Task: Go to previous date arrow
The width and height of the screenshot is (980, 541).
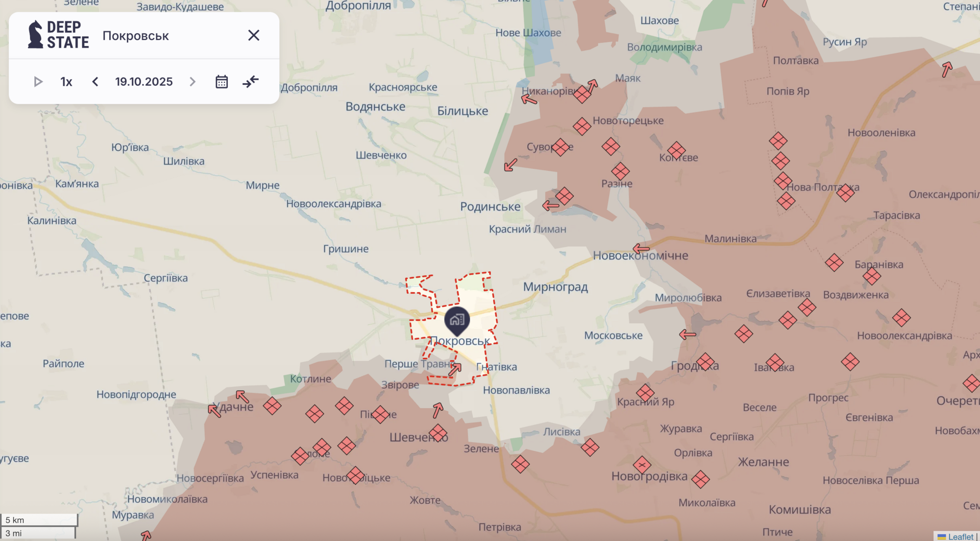Action: tap(95, 82)
